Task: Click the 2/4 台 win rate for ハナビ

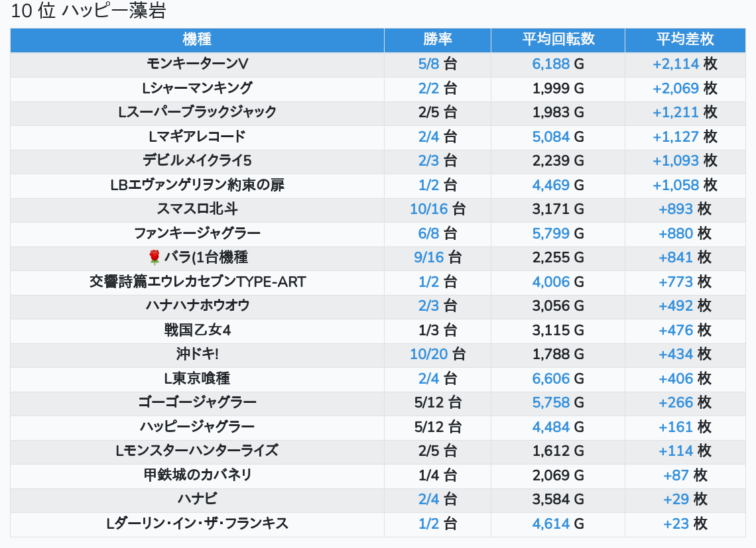Action: 438,500
